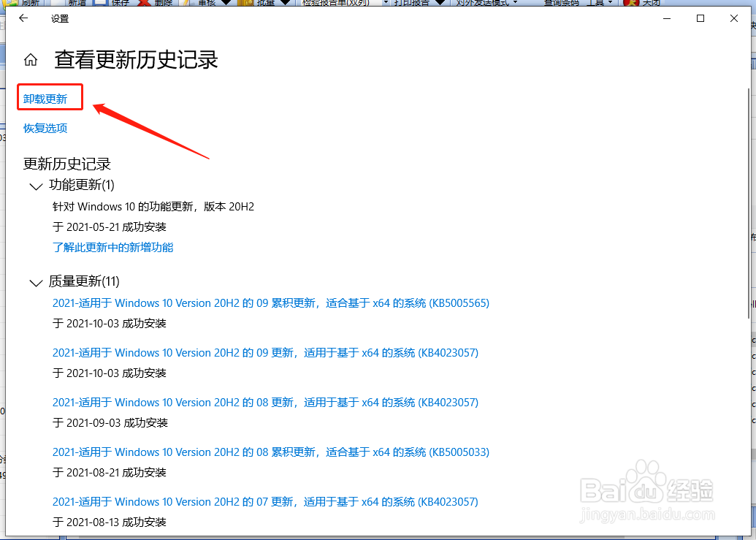The width and height of the screenshot is (756, 540).
Task: Go back with the Settings back arrow
Action: click(x=23, y=18)
